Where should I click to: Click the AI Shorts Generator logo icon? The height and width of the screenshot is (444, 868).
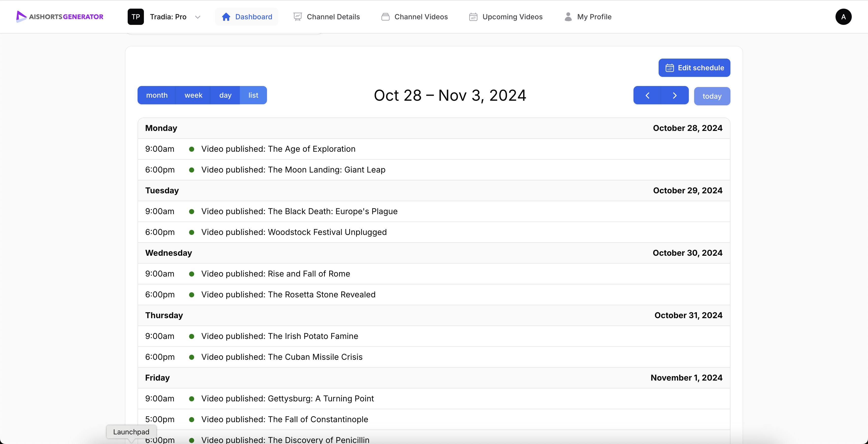click(21, 16)
